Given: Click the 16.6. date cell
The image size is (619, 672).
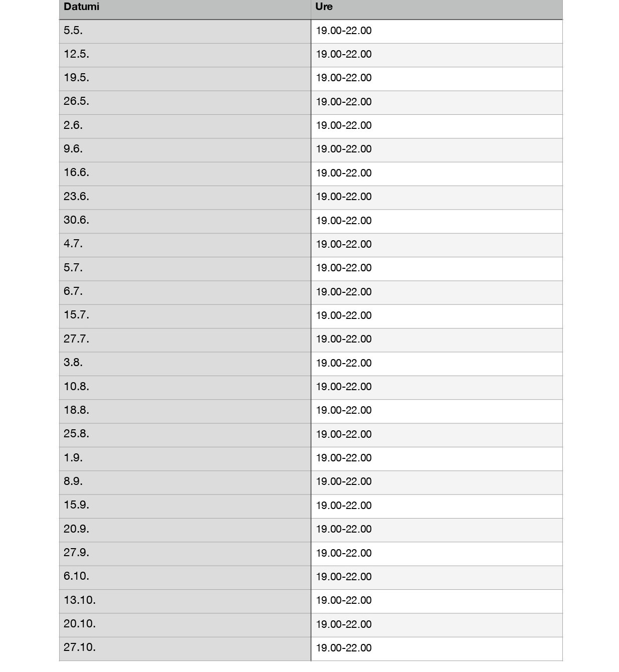Looking at the screenshot, I should [x=185, y=174].
